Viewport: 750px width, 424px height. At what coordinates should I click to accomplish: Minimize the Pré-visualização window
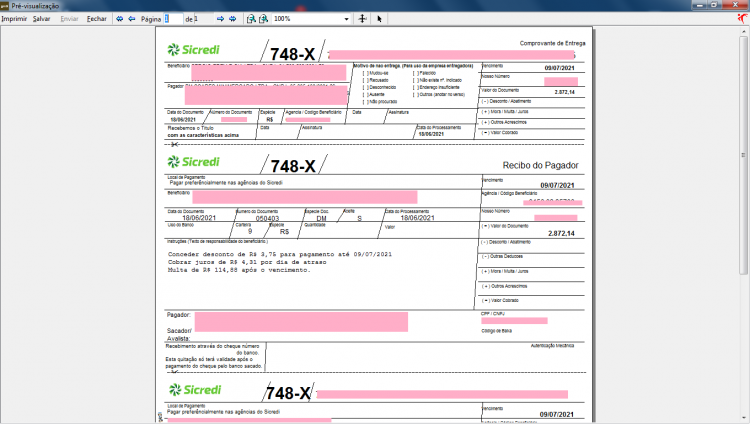coord(699,5)
